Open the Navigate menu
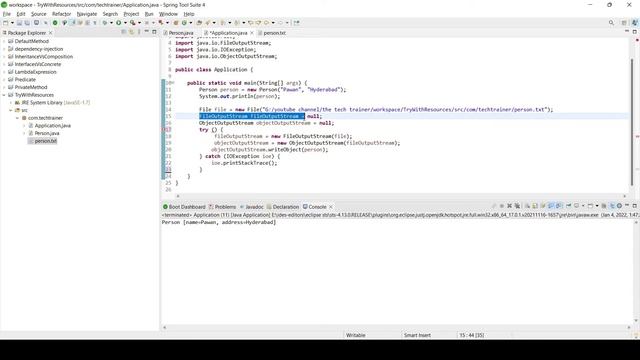Viewport: 640px width, 360px height. coord(87,14)
